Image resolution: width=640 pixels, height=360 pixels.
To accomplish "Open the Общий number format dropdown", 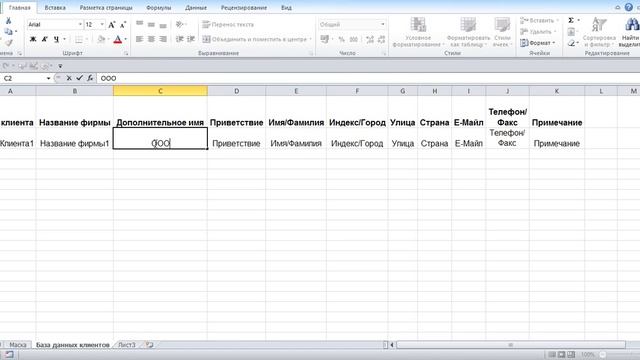I will pyautogui.click(x=382, y=24).
